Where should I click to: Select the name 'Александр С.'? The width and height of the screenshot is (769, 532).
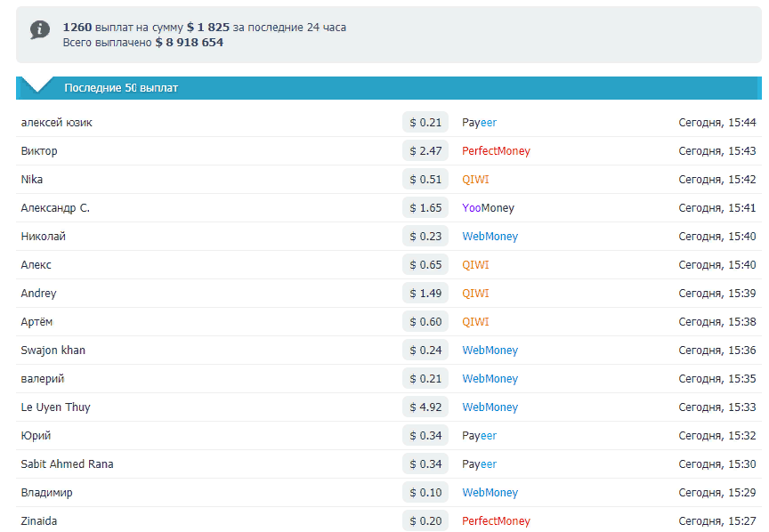[55, 207]
